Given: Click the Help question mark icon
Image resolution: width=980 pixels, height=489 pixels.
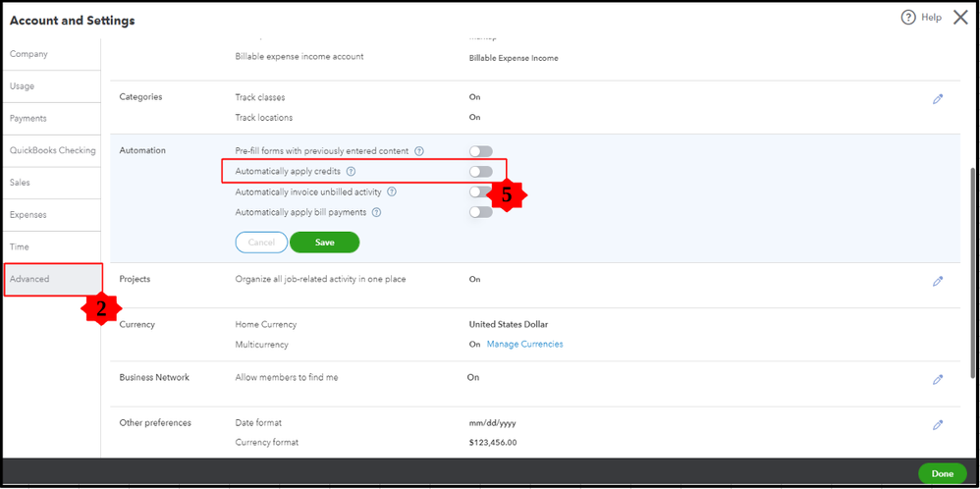Looking at the screenshot, I should click(908, 18).
